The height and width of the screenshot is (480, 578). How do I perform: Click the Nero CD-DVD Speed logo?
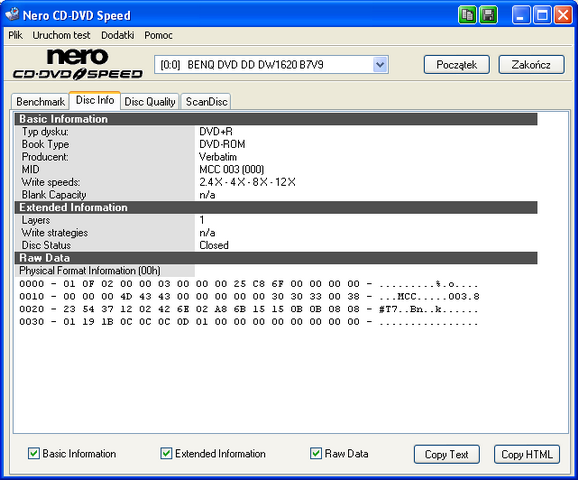click(78, 64)
